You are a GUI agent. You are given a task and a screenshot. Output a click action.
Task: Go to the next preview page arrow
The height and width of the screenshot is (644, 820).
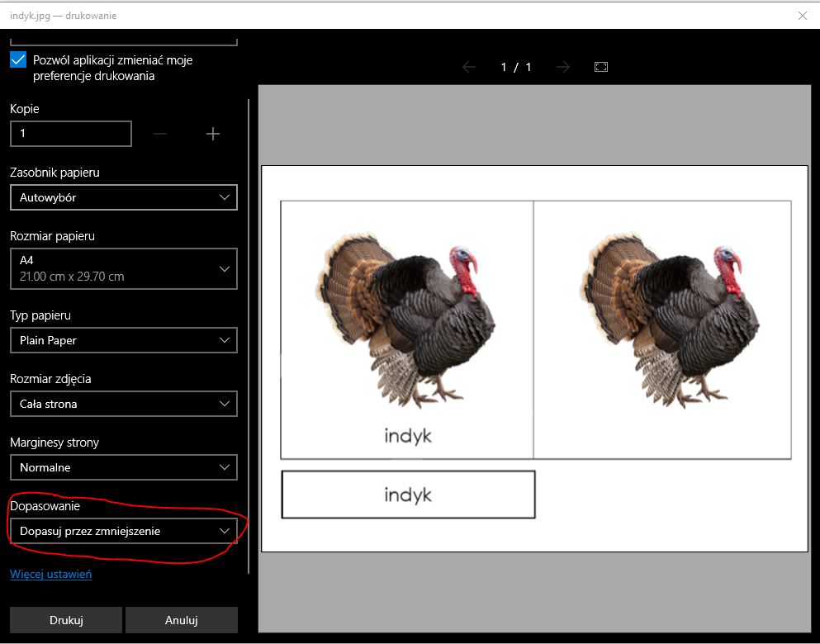[563, 67]
